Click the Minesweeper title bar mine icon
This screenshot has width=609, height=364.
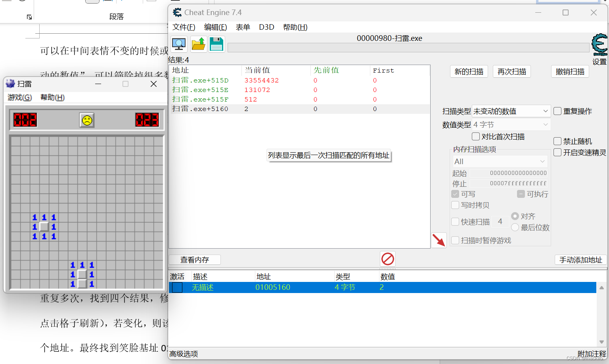(x=11, y=84)
